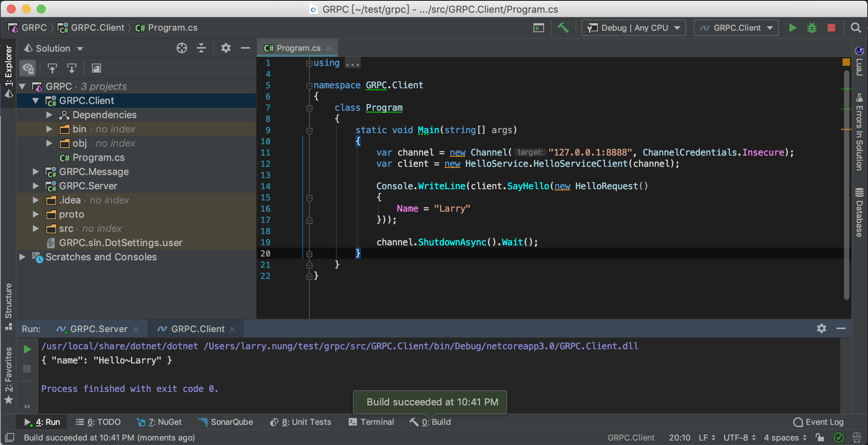
Task: Build solution with the hammer icon
Action: point(563,28)
